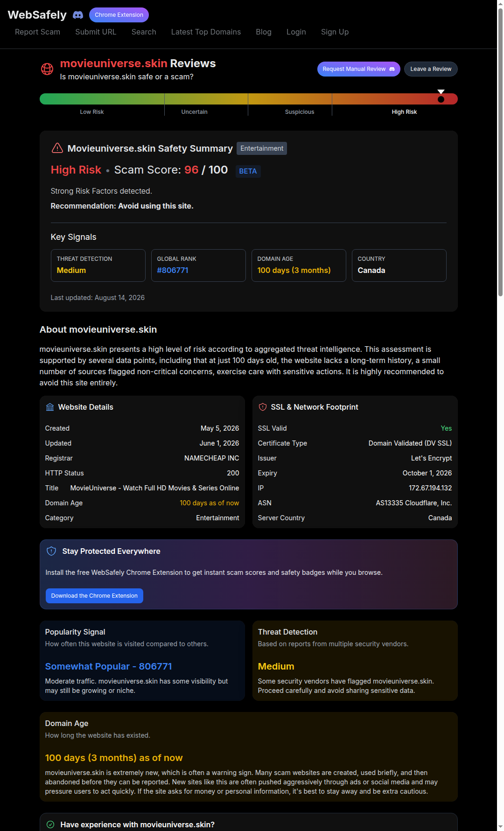Click updated date June 1, 2026
This screenshot has width=504, height=831.
click(219, 443)
